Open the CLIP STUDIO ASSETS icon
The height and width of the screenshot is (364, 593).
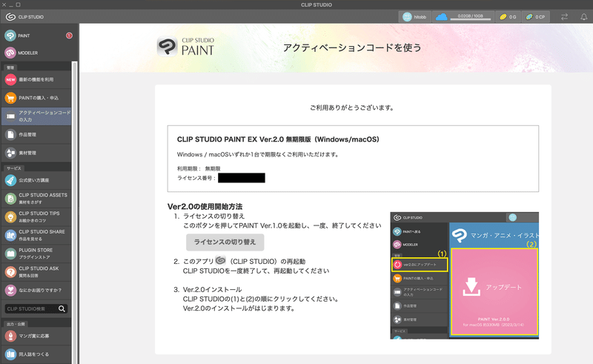click(x=10, y=199)
